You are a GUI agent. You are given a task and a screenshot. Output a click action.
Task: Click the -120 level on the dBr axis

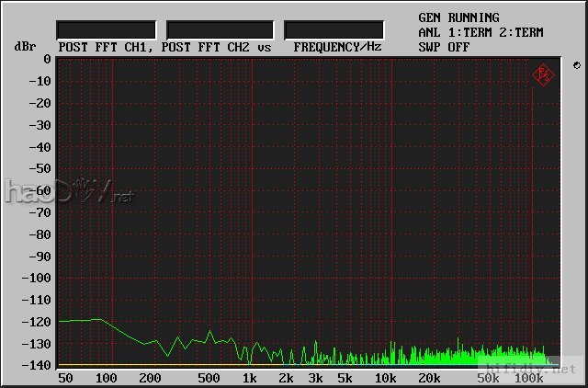pos(36,322)
